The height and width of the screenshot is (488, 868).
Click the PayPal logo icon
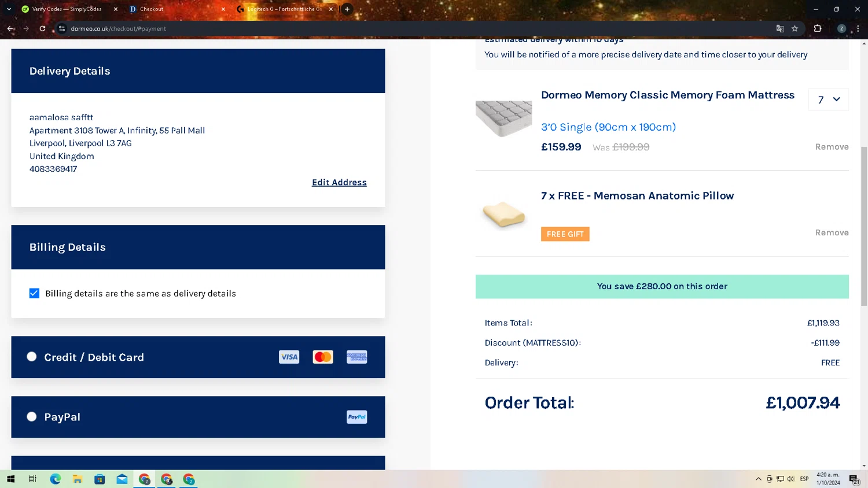(x=357, y=417)
